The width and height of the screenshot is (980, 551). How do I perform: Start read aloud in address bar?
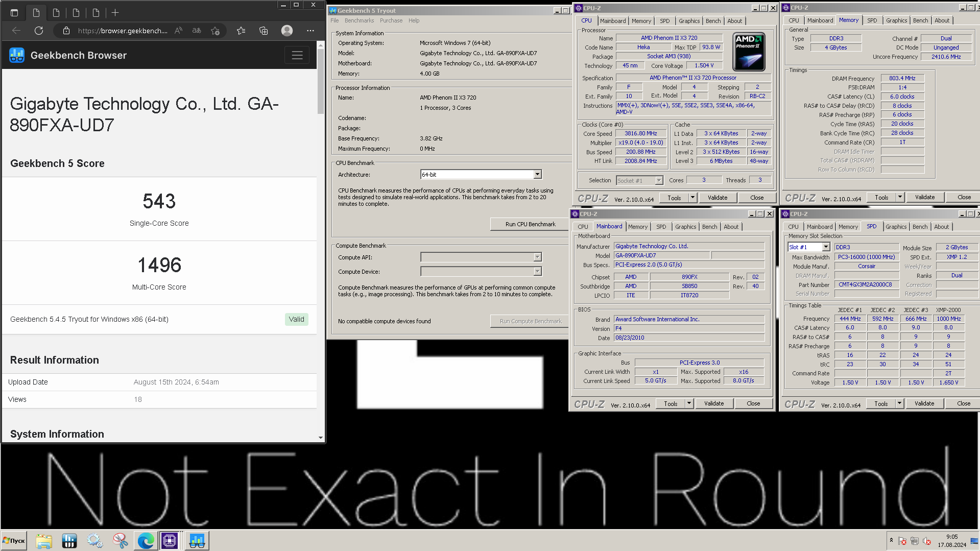[178, 31]
